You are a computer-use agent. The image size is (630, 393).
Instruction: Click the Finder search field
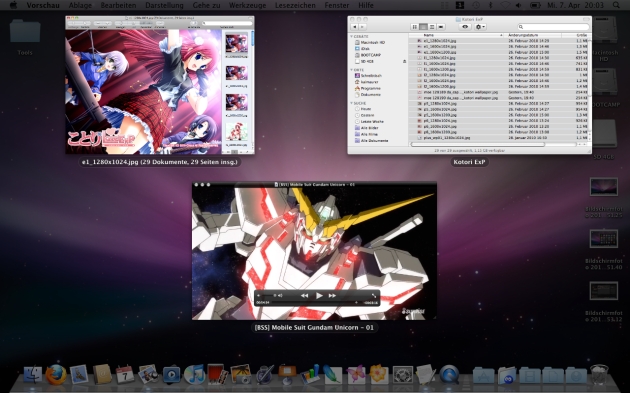click(x=553, y=27)
